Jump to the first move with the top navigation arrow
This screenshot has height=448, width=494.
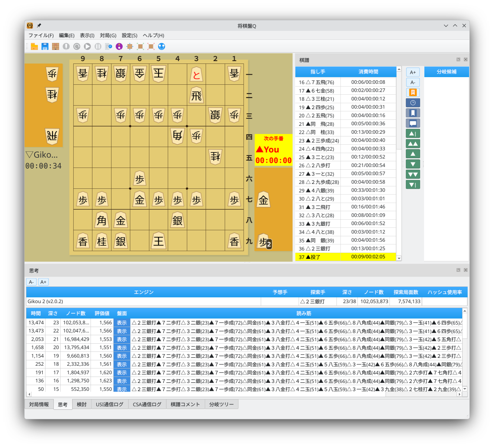click(413, 133)
